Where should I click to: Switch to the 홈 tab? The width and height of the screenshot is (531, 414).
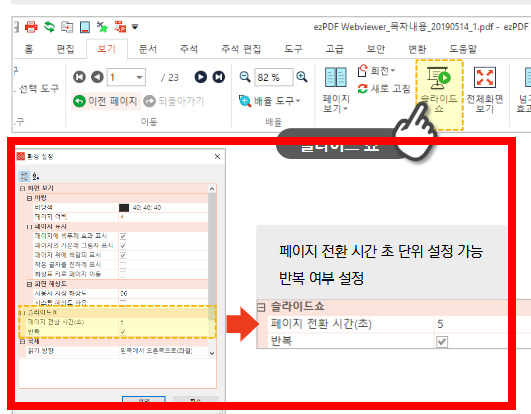point(29,49)
